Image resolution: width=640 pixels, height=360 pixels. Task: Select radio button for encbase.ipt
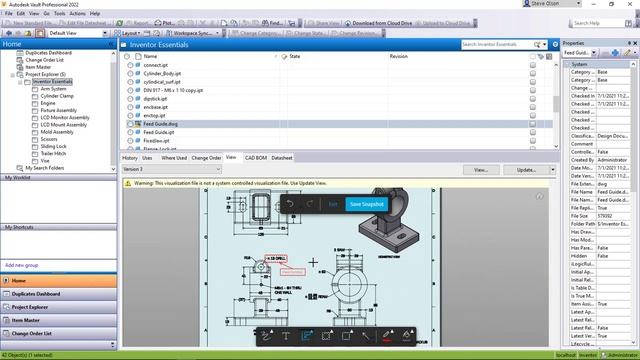pyautogui.click(x=130, y=107)
